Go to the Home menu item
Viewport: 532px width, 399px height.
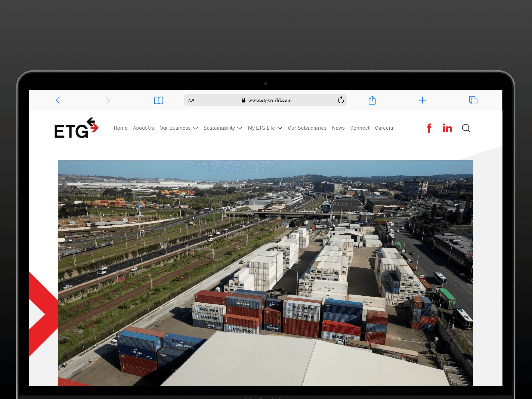[x=121, y=128]
